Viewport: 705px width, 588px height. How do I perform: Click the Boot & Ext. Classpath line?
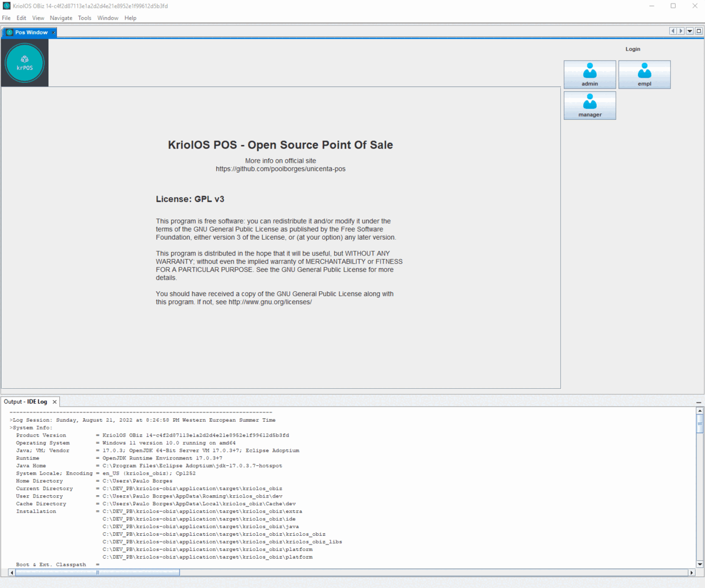[58, 565]
